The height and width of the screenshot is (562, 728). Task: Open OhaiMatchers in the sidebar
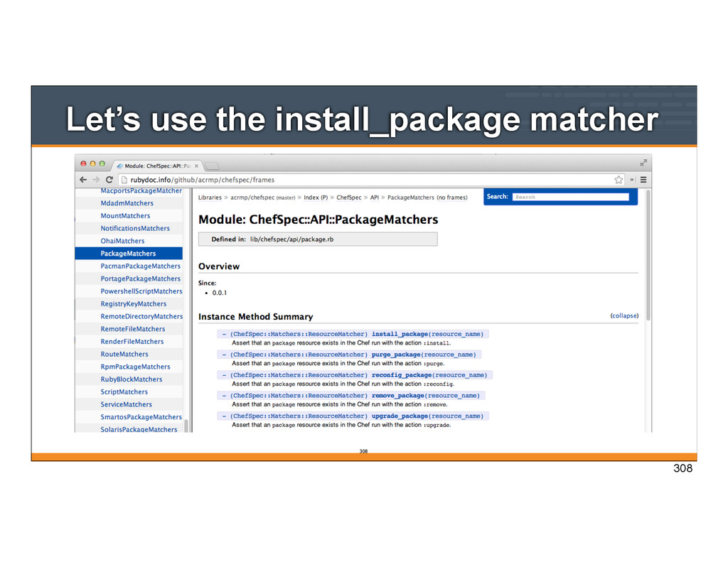click(x=122, y=241)
